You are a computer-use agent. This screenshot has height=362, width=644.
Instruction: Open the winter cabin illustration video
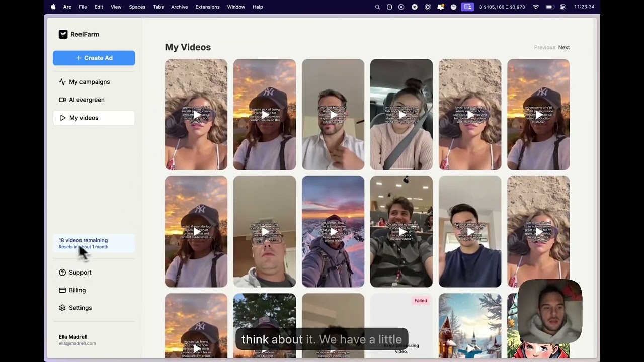[x=470, y=326]
